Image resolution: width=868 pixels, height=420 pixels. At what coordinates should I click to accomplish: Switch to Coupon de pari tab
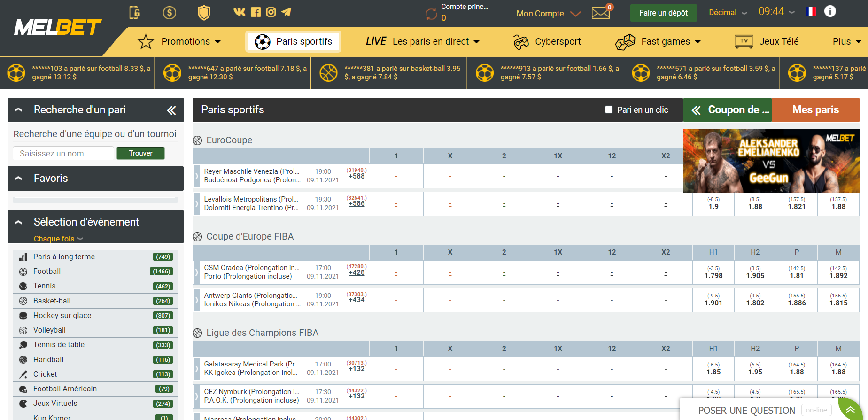(728, 110)
